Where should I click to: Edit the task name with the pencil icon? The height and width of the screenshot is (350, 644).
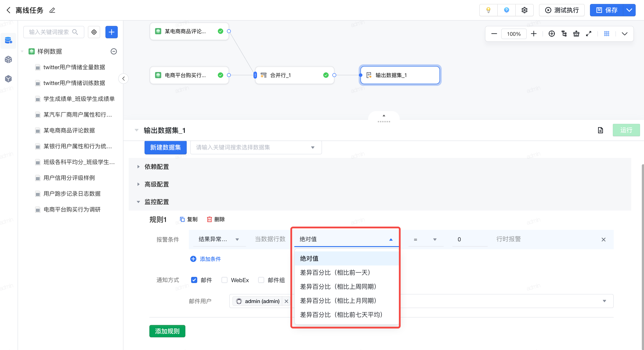click(x=52, y=10)
